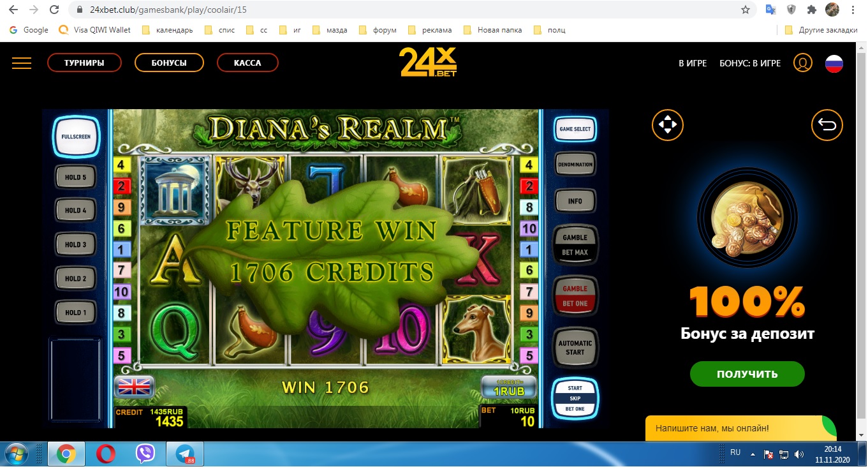Click the move/expand arrows game icon
The image size is (868, 469).
668,125
